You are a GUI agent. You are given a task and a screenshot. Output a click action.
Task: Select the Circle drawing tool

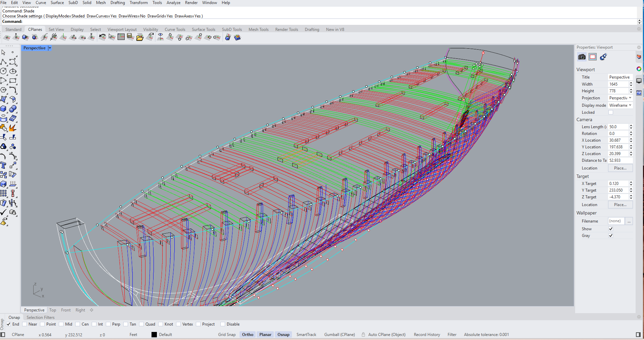(x=3, y=71)
